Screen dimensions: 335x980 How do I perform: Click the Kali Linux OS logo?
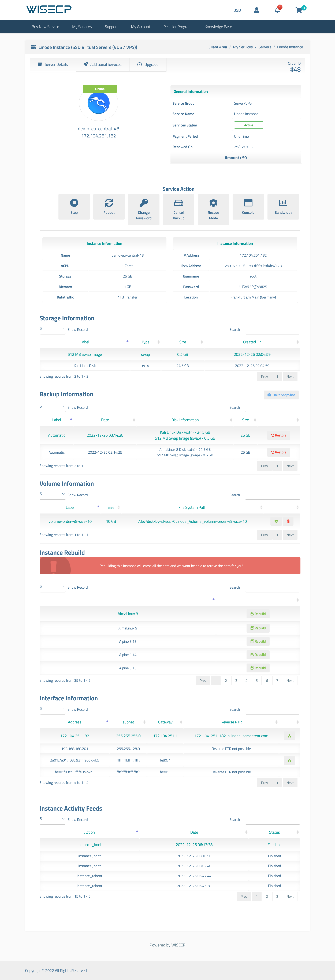[98, 103]
